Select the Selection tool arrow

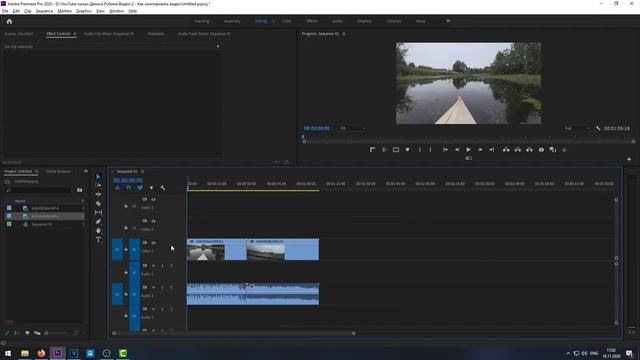(98, 177)
